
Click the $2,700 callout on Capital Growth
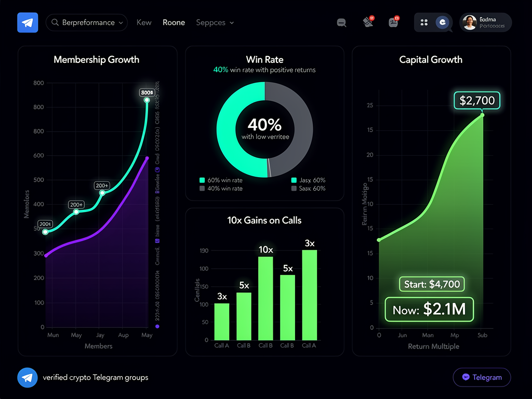point(476,100)
